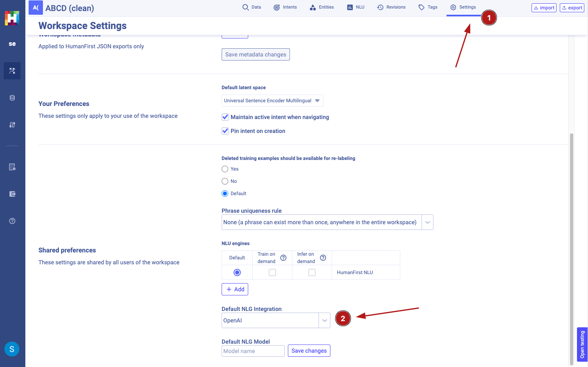The height and width of the screenshot is (367, 588).
Task: Click the help icon beside 'Infer on demand'
Action: pyautogui.click(x=323, y=258)
